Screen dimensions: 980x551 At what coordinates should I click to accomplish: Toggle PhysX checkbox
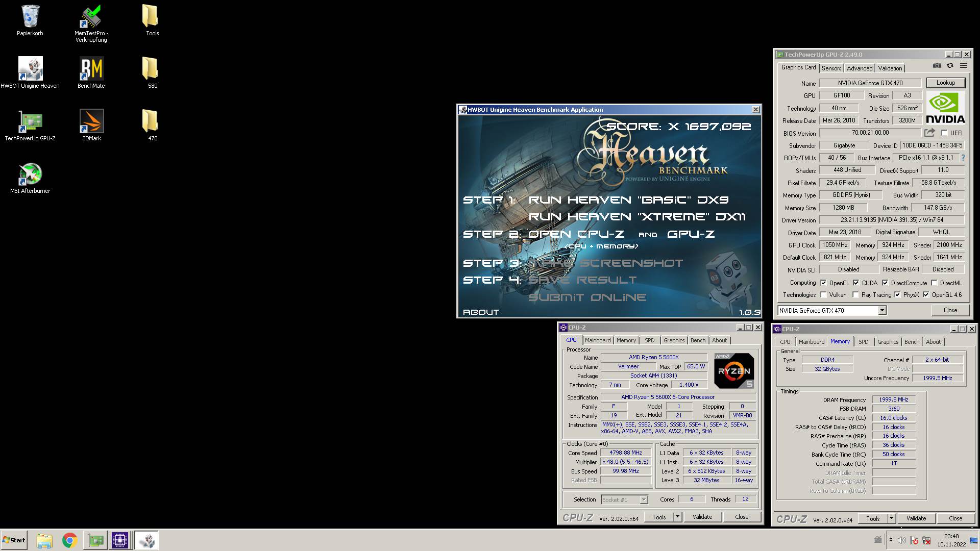(897, 295)
